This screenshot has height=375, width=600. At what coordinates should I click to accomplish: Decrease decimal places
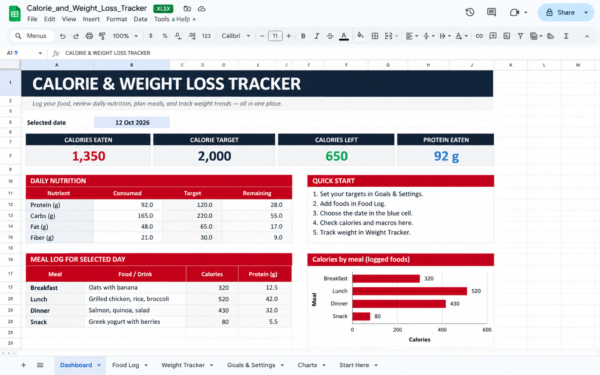[x=178, y=36]
